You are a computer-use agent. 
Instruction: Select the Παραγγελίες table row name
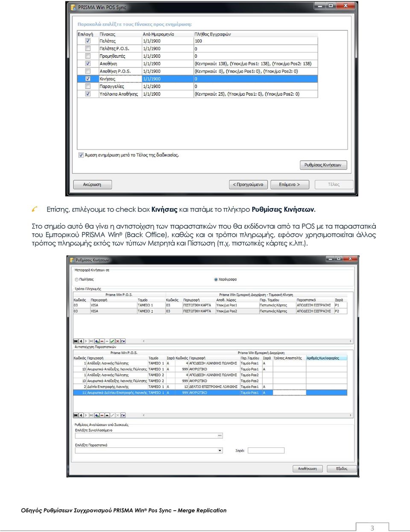point(112,86)
